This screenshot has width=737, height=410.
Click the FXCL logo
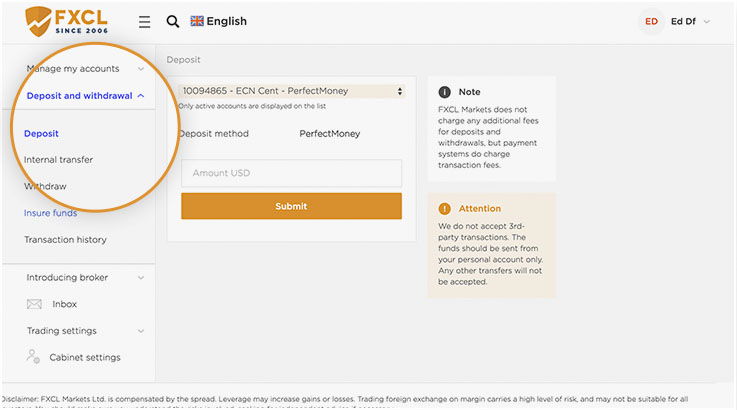point(66,21)
